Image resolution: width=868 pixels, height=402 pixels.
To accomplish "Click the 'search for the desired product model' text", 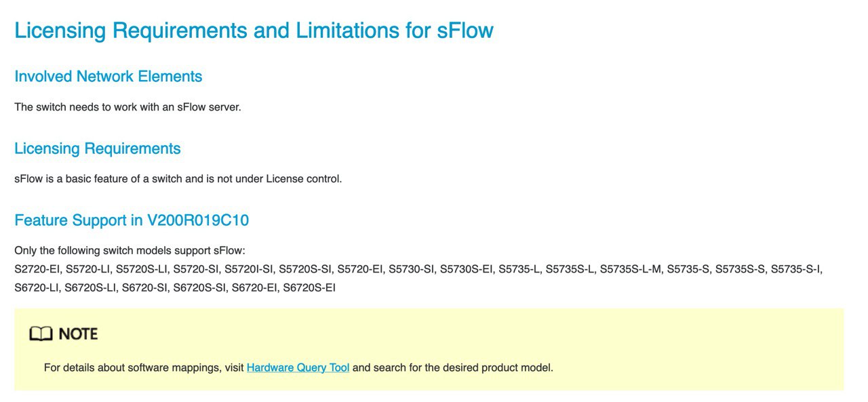I will [x=463, y=368].
